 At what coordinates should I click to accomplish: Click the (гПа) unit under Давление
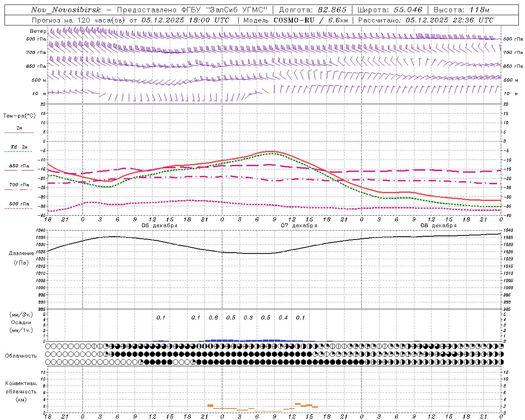(21, 262)
